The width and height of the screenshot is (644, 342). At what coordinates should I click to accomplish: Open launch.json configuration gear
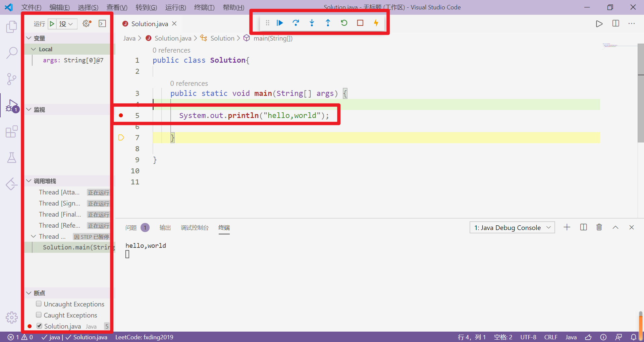(x=87, y=23)
